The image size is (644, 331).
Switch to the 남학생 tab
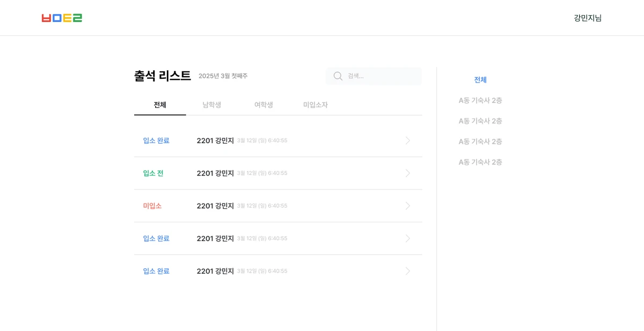212,105
